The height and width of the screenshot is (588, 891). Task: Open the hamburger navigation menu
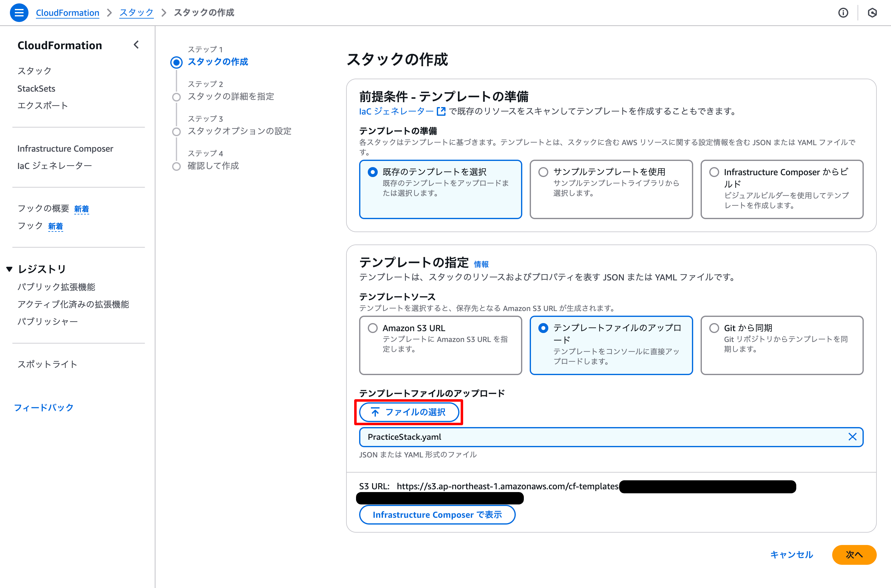pos(19,12)
